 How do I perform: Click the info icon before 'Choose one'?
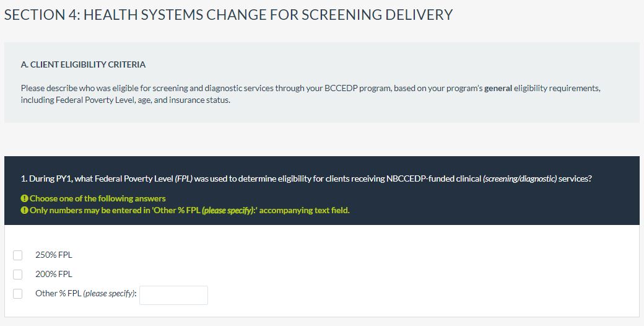[24, 198]
